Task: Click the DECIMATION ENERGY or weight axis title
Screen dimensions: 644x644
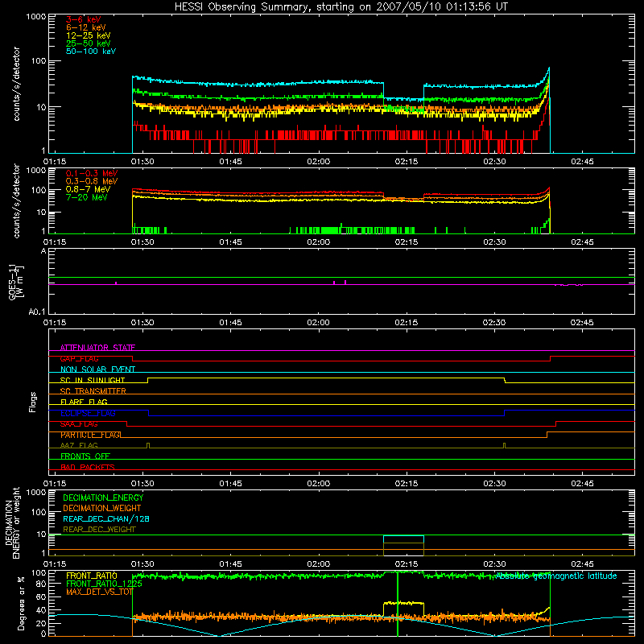Action: (12, 522)
